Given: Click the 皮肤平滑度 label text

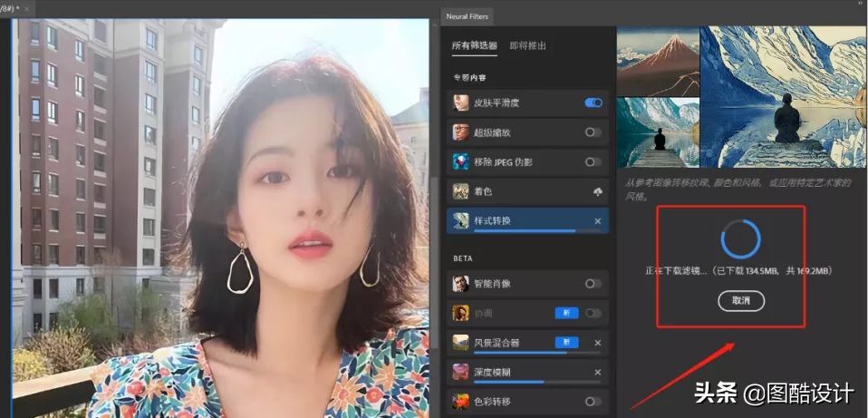Looking at the screenshot, I should point(497,103).
